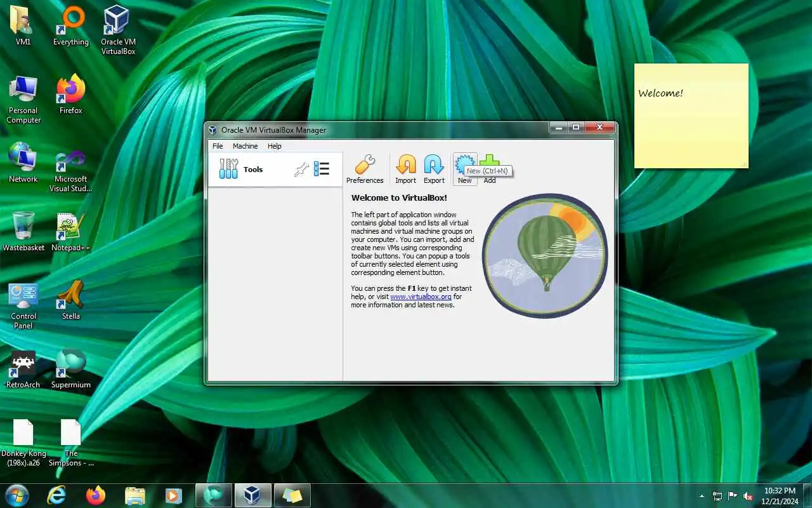This screenshot has height=508, width=812.
Task: Launch Internet Explorer from taskbar
Action: 56,495
